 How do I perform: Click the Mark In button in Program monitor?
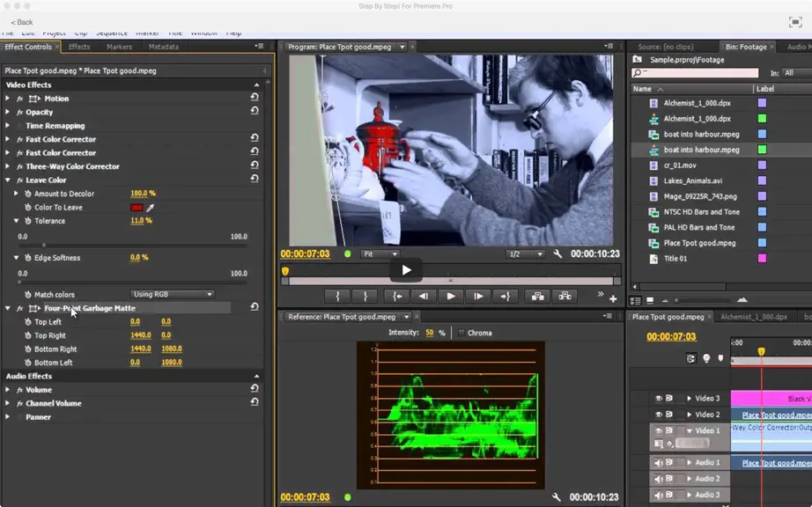(337, 297)
